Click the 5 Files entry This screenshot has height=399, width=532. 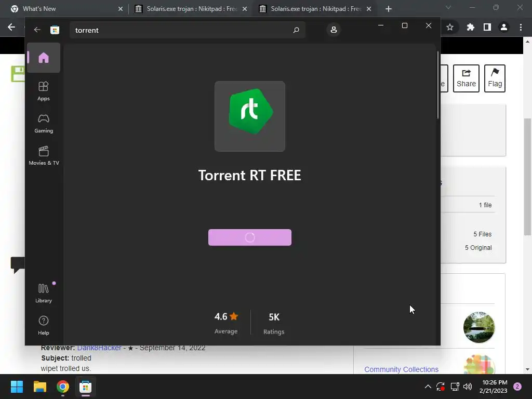click(483, 234)
